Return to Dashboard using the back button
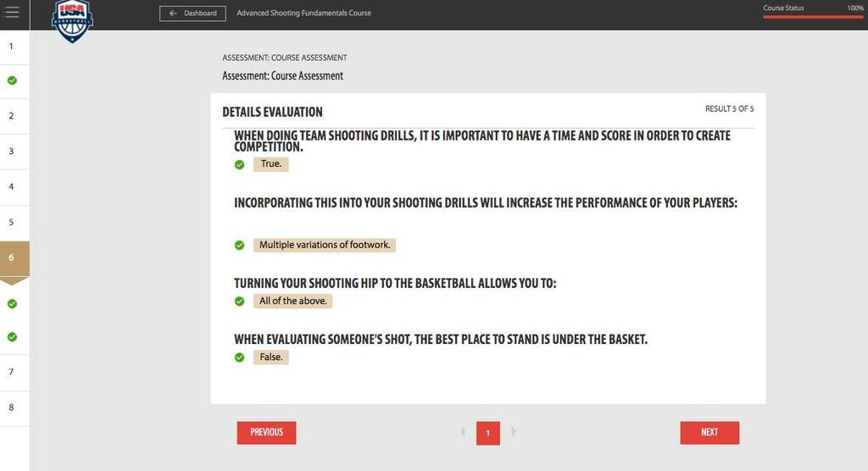The height and width of the screenshot is (471, 868). tap(193, 14)
